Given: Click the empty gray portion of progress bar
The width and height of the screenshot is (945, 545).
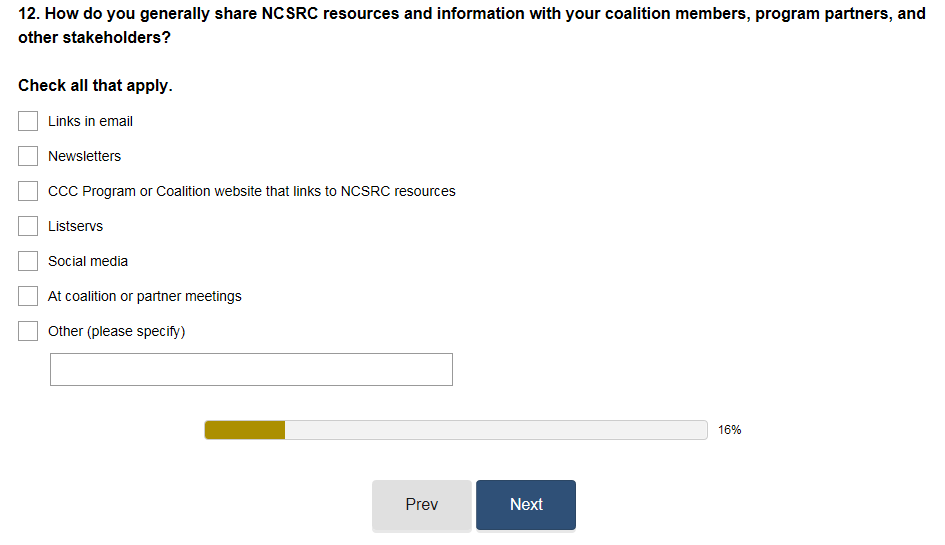Looking at the screenshot, I should pos(495,430).
